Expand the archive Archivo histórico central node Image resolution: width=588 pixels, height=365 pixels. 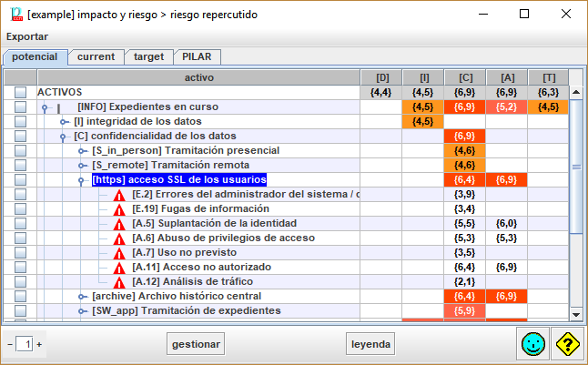click(x=82, y=297)
